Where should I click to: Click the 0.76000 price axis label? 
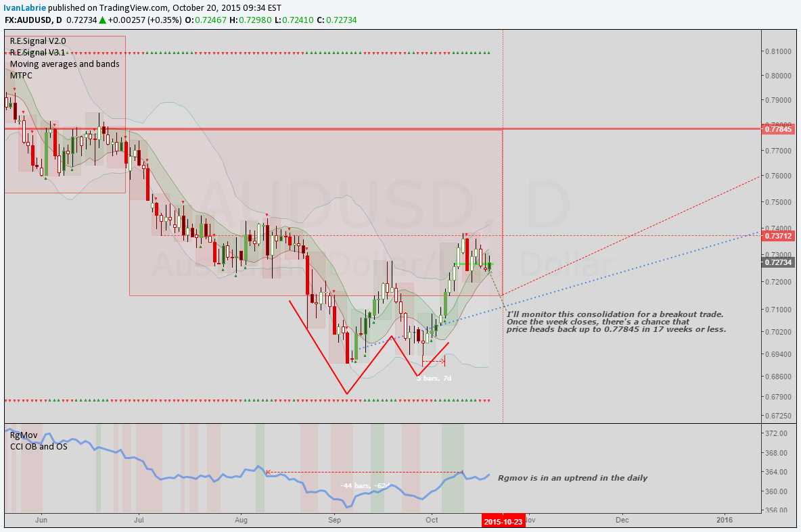click(x=778, y=176)
